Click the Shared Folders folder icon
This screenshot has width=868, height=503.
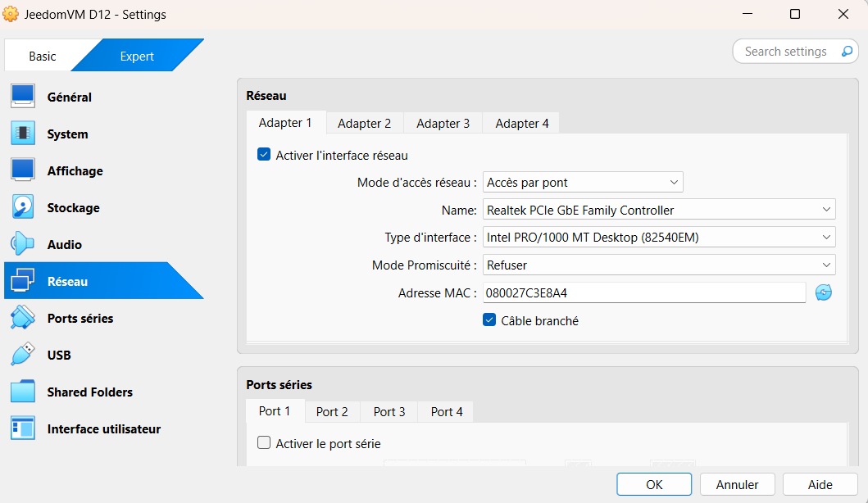(23, 392)
